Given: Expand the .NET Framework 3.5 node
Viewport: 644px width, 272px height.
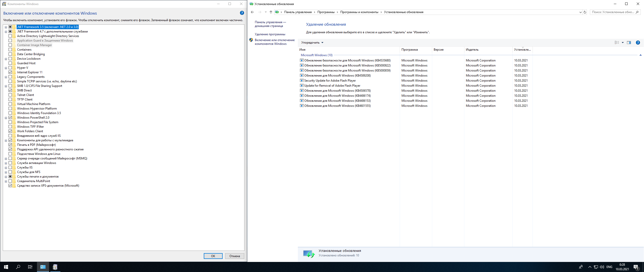Looking at the screenshot, I should [6, 27].
